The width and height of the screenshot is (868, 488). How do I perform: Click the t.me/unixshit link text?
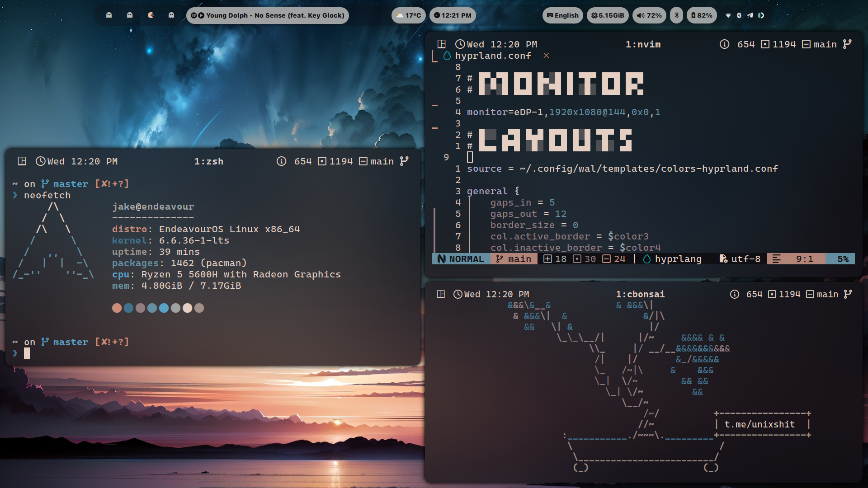[759, 424]
